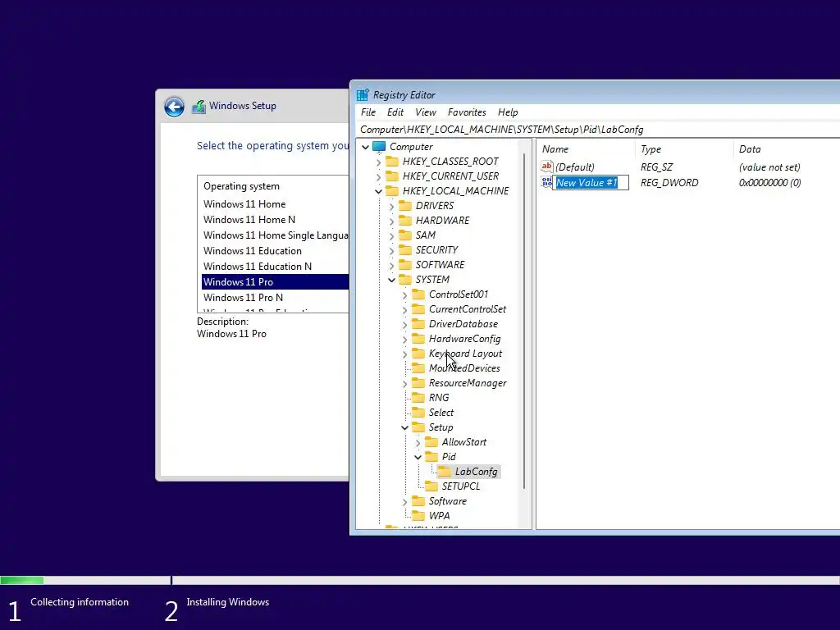Click the (Default) string value icon
Viewport: 840px width, 630px height.
coord(546,167)
